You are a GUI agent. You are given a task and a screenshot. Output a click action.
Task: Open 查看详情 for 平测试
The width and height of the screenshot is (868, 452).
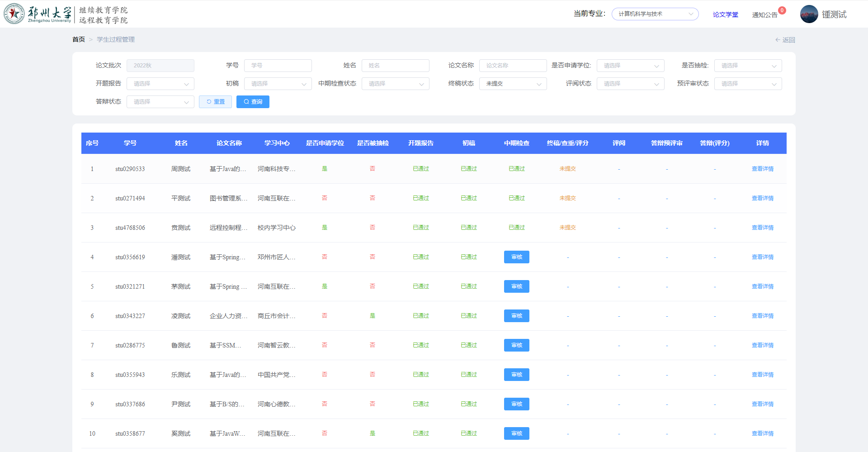pyautogui.click(x=762, y=198)
